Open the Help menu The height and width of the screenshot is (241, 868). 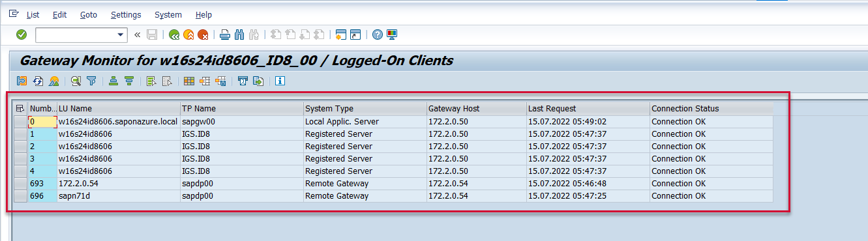203,14
